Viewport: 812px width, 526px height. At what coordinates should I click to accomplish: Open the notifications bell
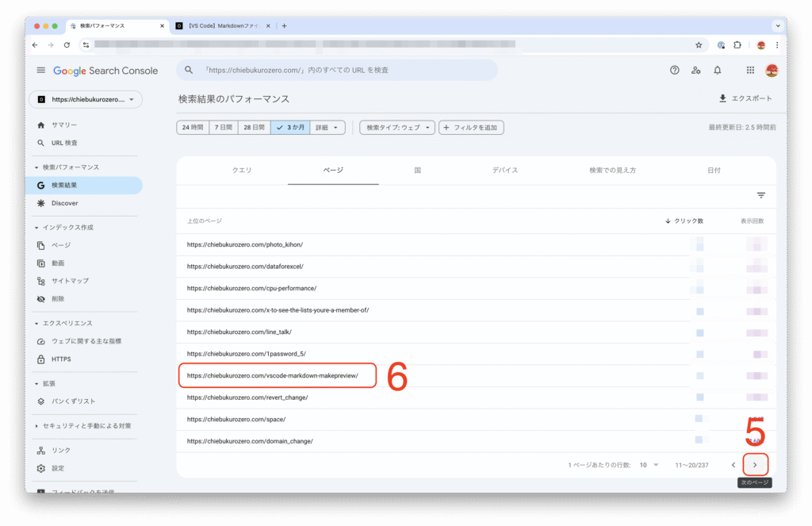click(717, 70)
